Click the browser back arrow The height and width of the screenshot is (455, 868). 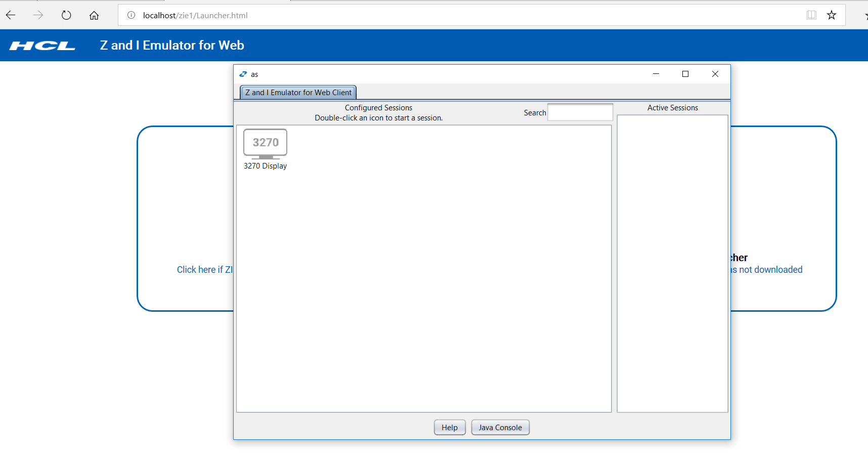[11, 15]
